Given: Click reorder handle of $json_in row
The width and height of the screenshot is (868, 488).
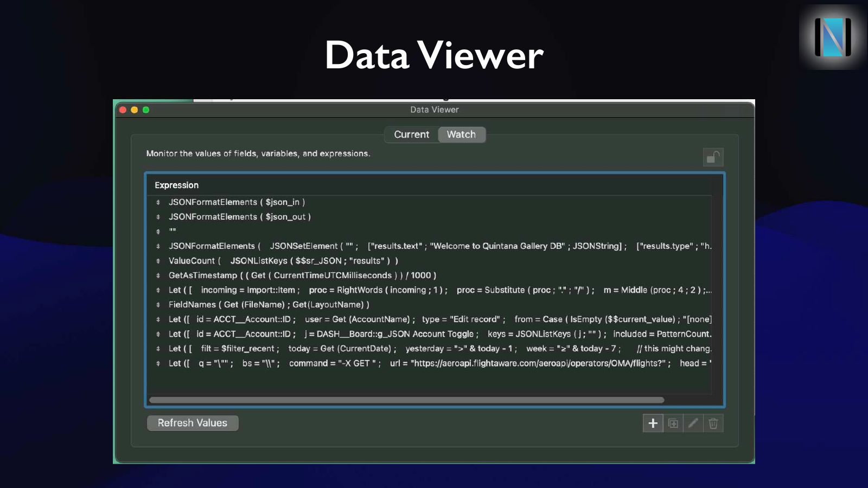Looking at the screenshot, I should point(158,202).
